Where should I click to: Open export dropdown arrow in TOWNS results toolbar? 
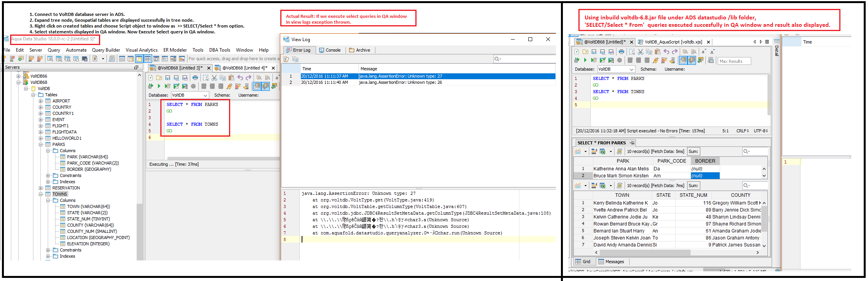point(611,186)
